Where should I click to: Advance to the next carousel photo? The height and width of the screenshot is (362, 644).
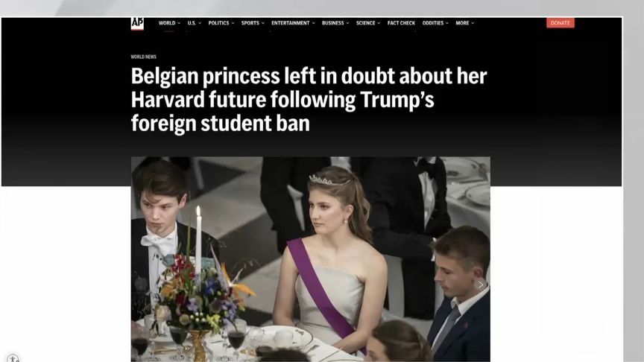point(480,285)
